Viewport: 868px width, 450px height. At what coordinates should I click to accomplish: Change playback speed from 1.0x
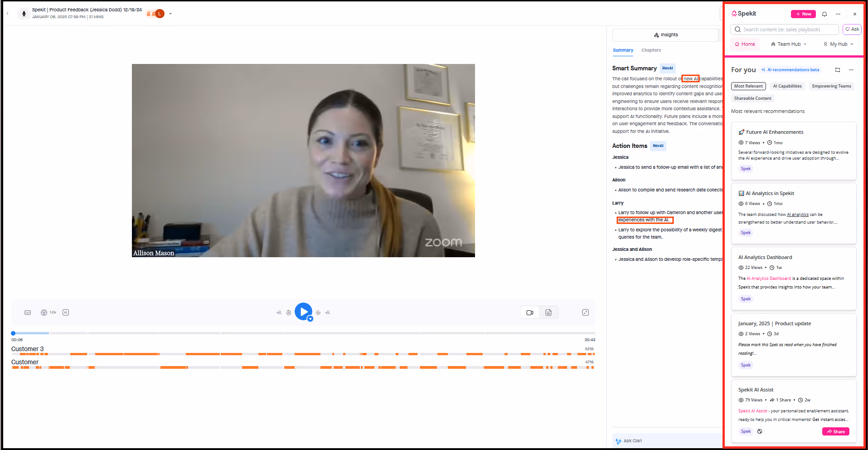(x=48, y=313)
